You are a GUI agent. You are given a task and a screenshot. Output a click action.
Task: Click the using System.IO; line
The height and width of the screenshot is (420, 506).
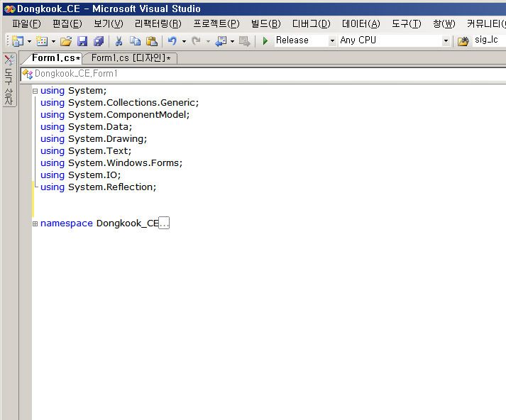click(x=80, y=175)
